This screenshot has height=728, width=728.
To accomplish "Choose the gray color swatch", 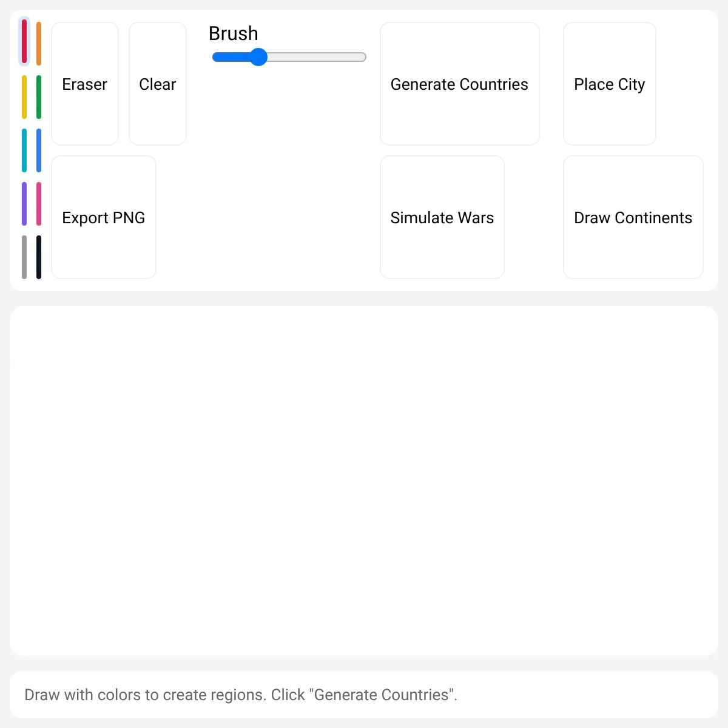I will 24,257.
